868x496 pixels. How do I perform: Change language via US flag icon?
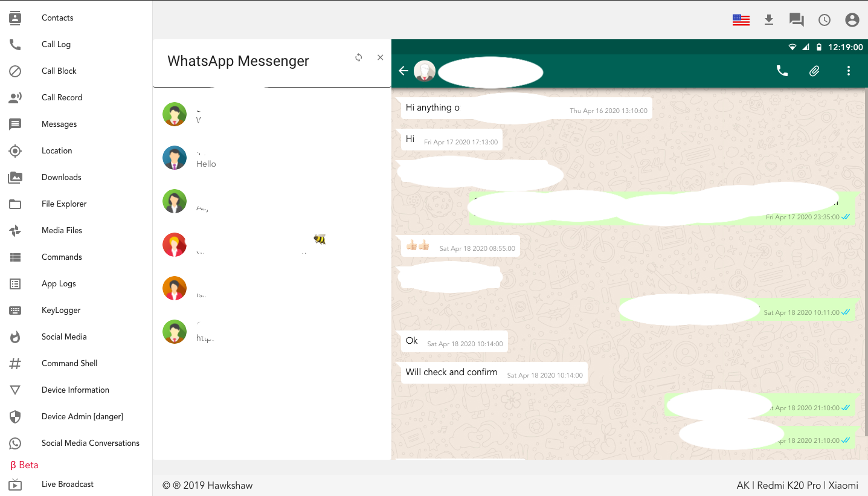tap(741, 20)
